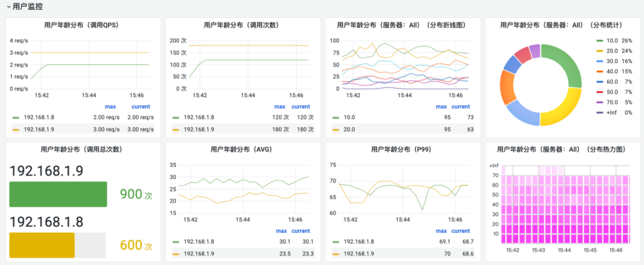Sort QPS legend by current column
This screenshot has width=644, height=265.
tap(141, 107)
